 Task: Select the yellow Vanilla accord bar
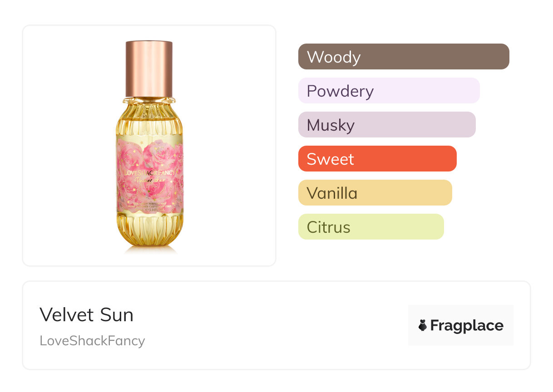375,193
